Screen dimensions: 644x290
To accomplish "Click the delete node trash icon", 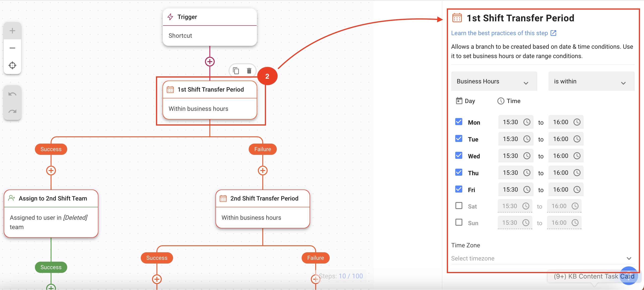I will point(249,71).
